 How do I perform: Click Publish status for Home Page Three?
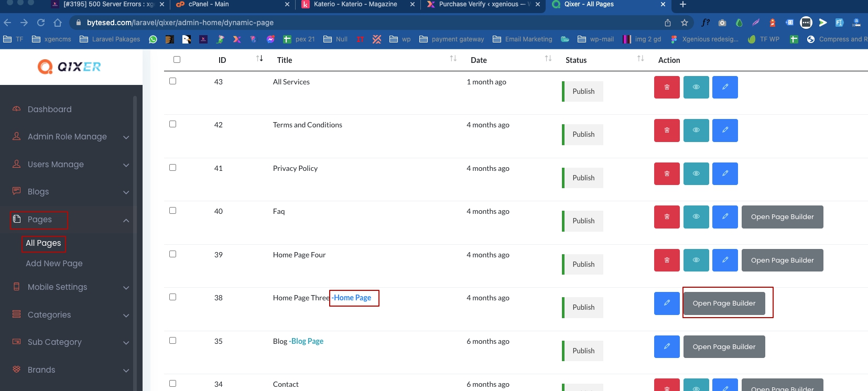pyautogui.click(x=583, y=308)
